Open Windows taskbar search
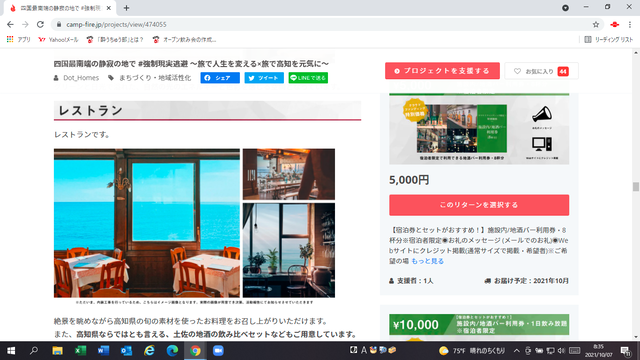640x360 pixels. (34, 351)
